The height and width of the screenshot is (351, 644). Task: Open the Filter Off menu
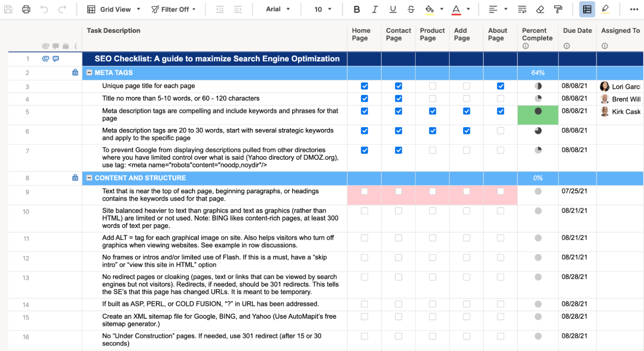[174, 9]
